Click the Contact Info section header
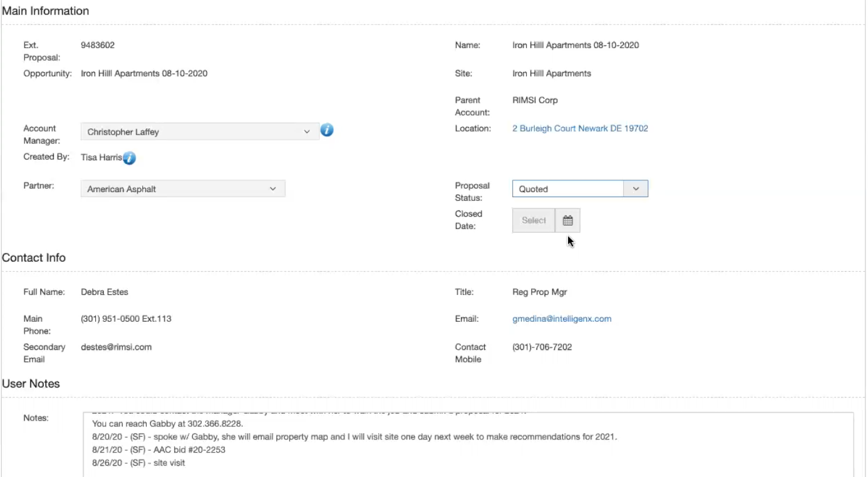The height and width of the screenshot is (477, 868). pyautogui.click(x=34, y=258)
